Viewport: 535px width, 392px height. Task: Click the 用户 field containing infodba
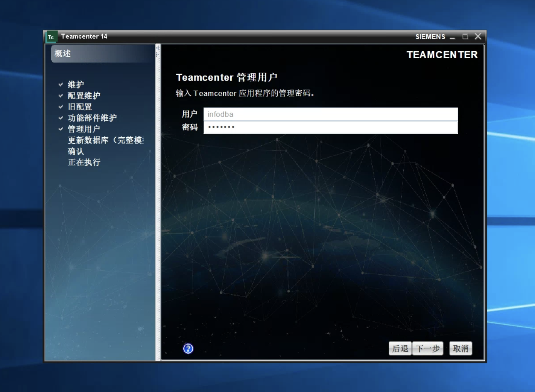pyautogui.click(x=331, y=114)
